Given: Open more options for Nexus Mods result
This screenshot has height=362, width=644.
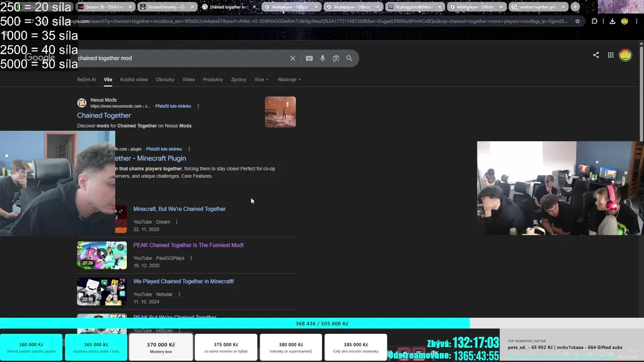Looking at the screenshot, I should point(198,106).
